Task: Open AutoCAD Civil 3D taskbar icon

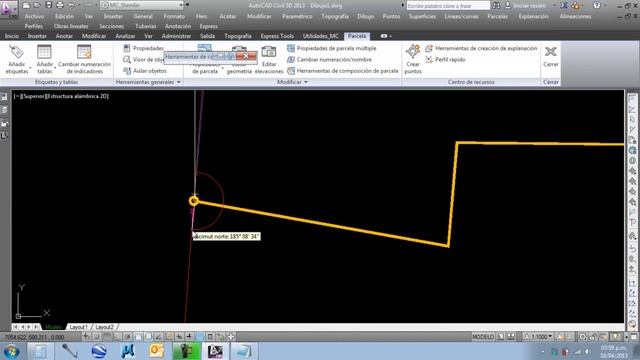Action: click(215, 351)
